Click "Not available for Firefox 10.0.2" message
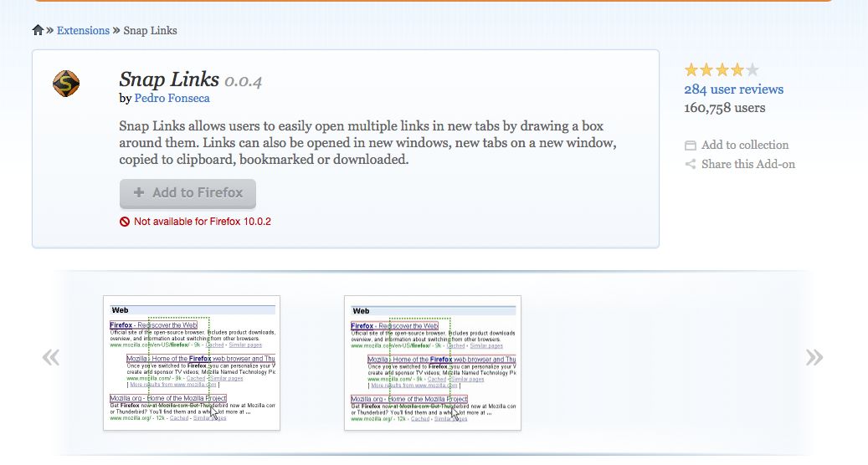This screenshot has height=465, width=868. (x=202, y=222)
